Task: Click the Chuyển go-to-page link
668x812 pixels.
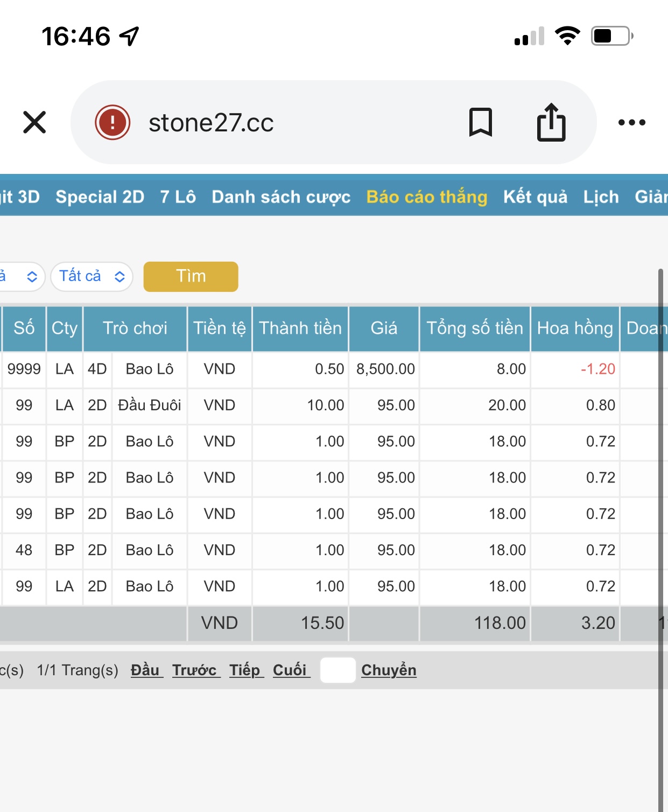Action: 389,670
